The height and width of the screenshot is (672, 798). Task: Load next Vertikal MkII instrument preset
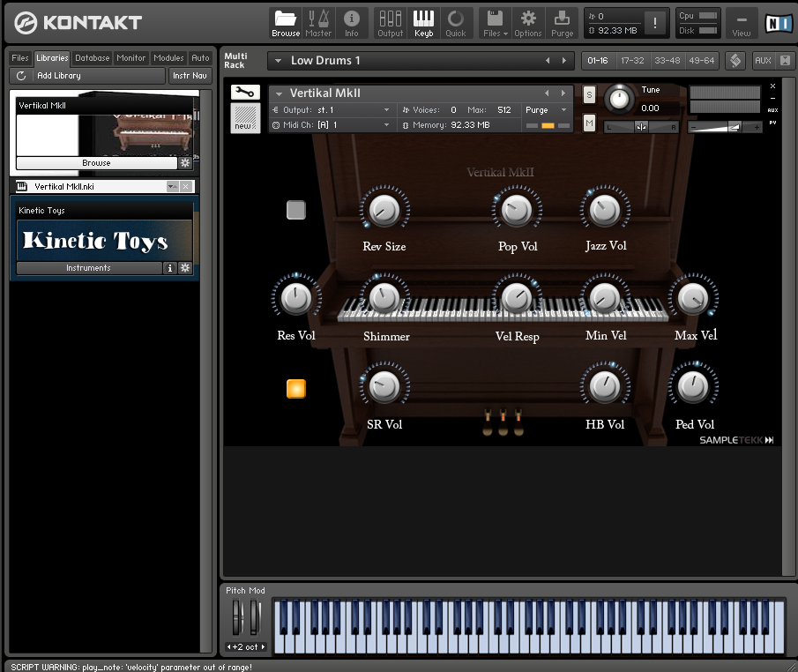click(x=563, y=93)
